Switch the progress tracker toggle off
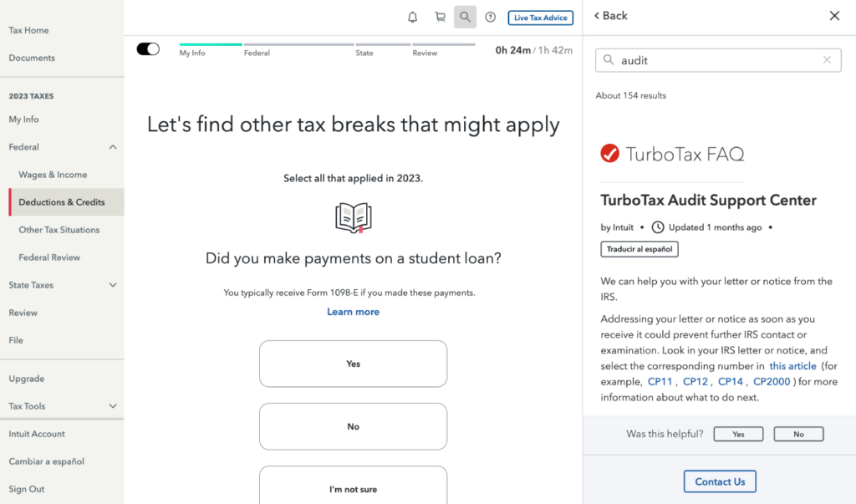 [x=148, y=48]
